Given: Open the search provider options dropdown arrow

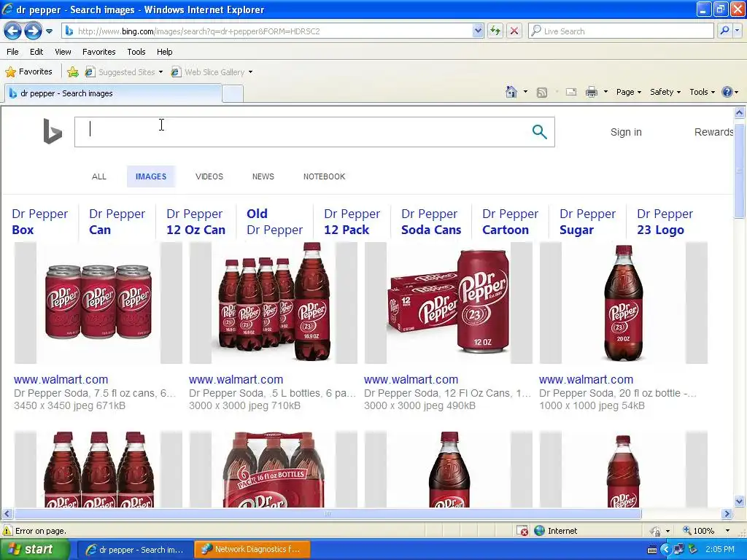Looking at the screenshot, I should (x=738, y=31).
